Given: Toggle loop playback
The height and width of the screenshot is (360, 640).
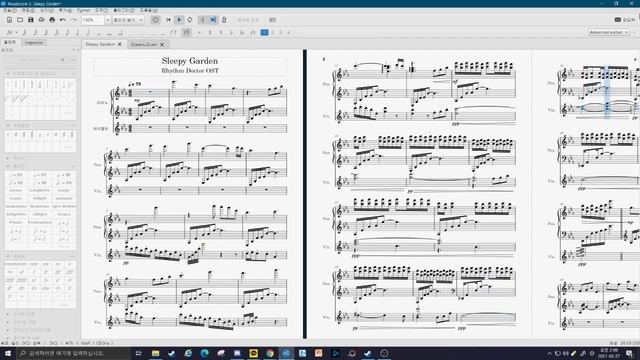Looking at the screenshot, I should point(190,20).
